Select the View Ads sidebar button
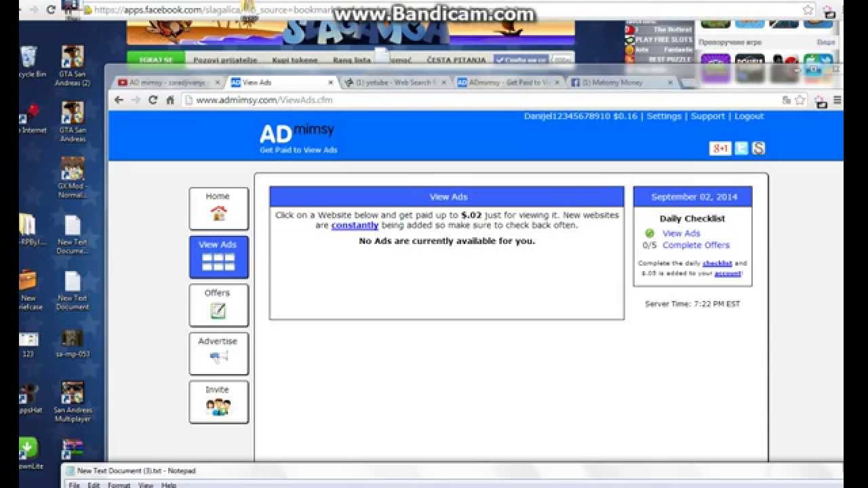This screenshot has width=868, height=488. point(218,257)
